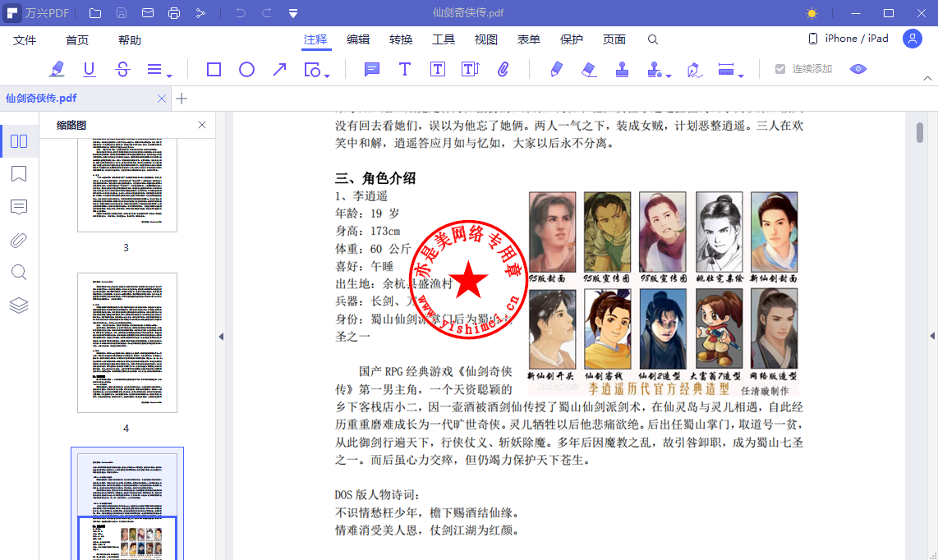Image resolution: width=938 pixels, height=560 pixels.
Task: Select the Arrow drawing tool
Action: 279,70
